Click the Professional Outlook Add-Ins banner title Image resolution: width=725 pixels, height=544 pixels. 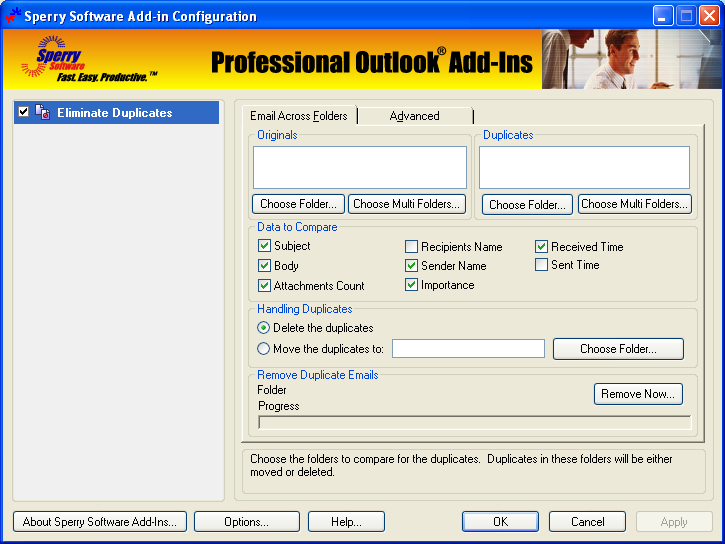pos(372,61)
